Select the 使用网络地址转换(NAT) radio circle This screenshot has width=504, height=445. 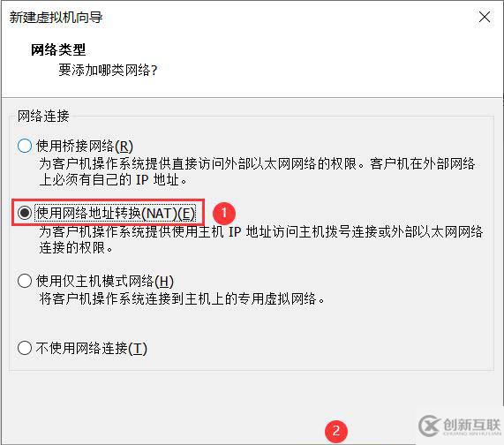pos(25,213)
